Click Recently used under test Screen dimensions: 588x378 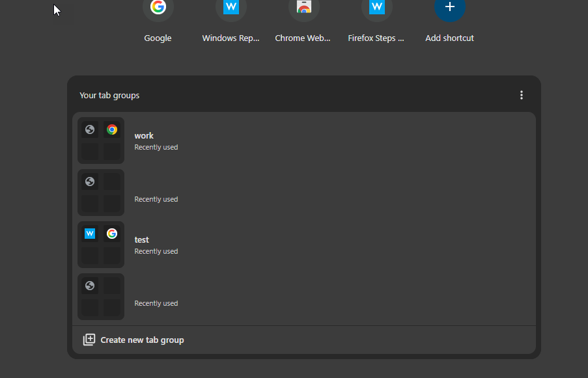156,251
